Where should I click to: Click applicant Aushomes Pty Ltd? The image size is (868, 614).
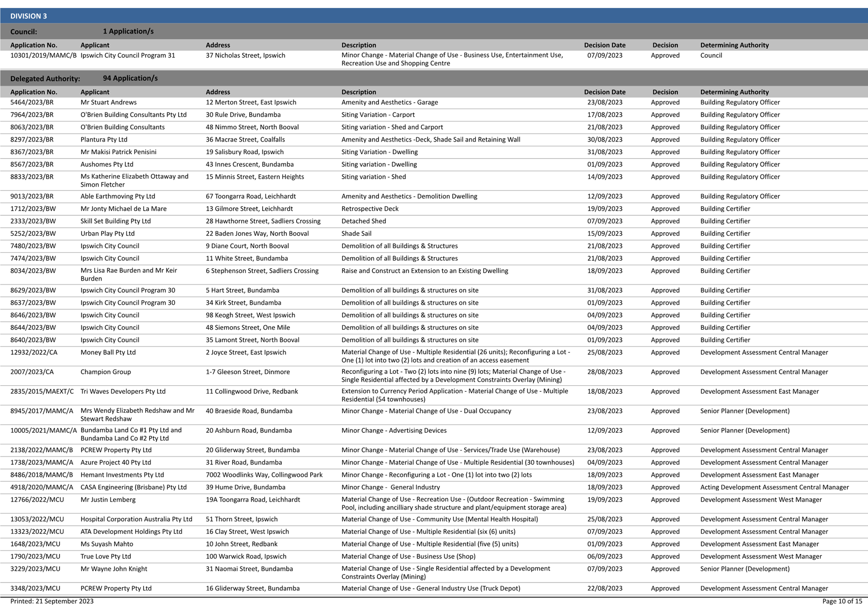(107, 165)
